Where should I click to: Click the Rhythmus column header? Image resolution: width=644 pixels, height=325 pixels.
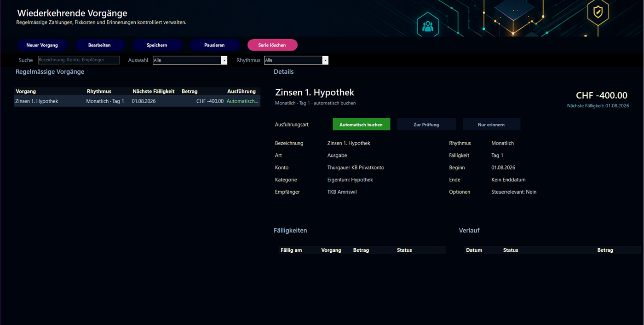pos(99,91)
